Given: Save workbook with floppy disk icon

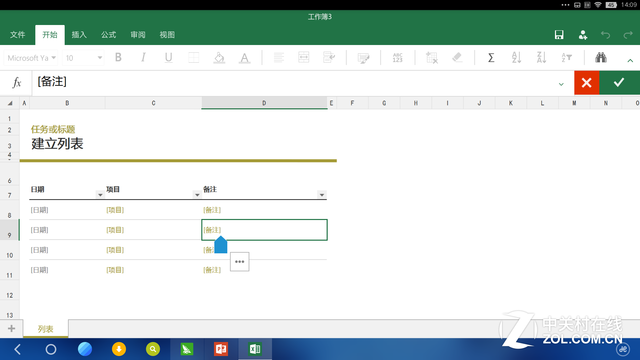Looking at the screenshot, I should pyautogui.click(x=559, y=35).
